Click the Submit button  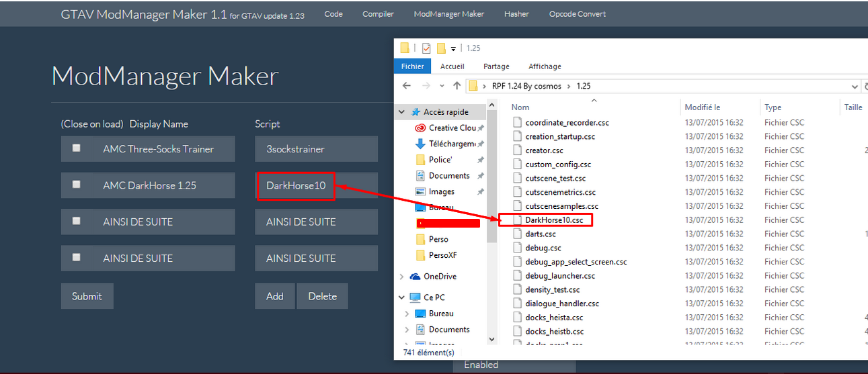(87, 296)
